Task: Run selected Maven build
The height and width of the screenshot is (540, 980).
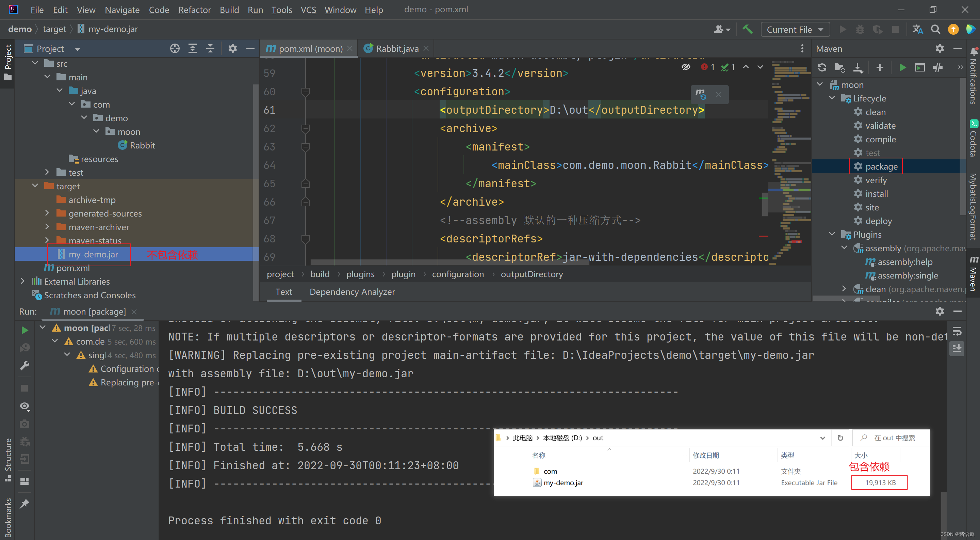Action: [902, 68]
